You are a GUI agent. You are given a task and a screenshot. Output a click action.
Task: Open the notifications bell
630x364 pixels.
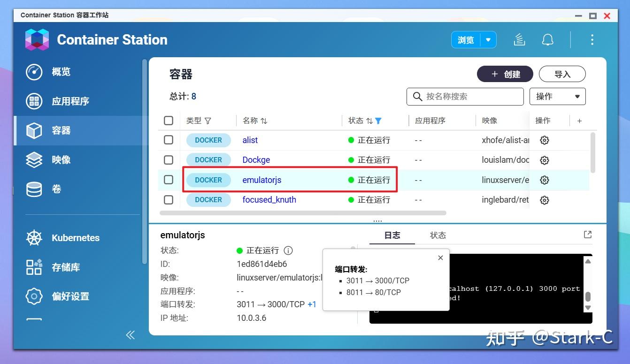coord(547,40)
